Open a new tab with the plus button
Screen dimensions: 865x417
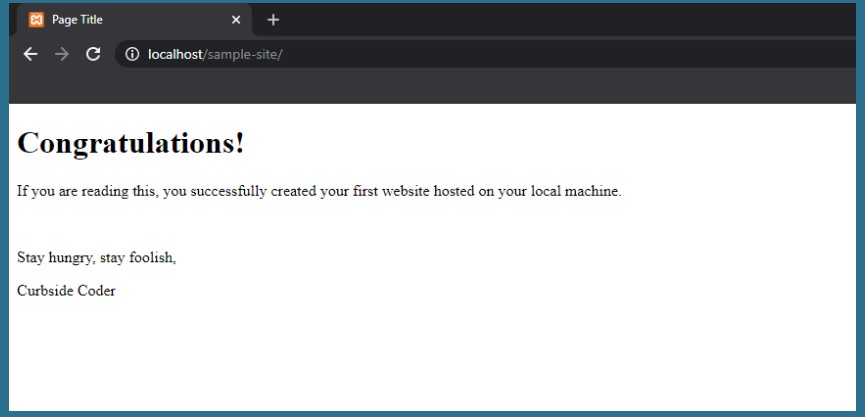pos(273,19)
